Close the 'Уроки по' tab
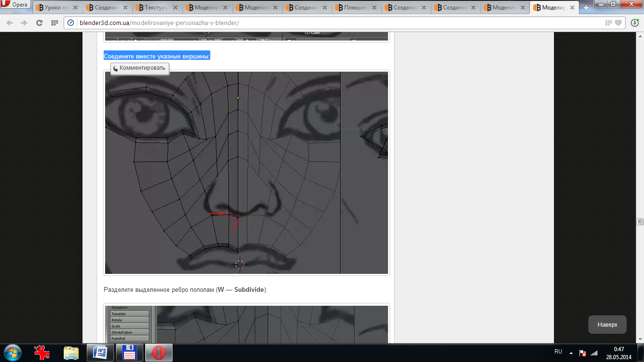This screenshot has height=362, width=644. [76, 8]
